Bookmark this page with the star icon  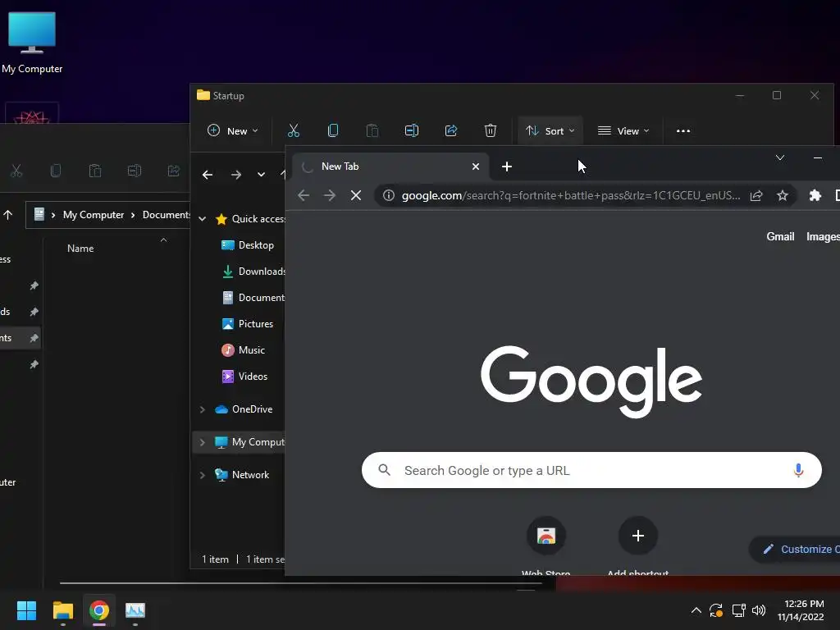click(x=783, y=195)
